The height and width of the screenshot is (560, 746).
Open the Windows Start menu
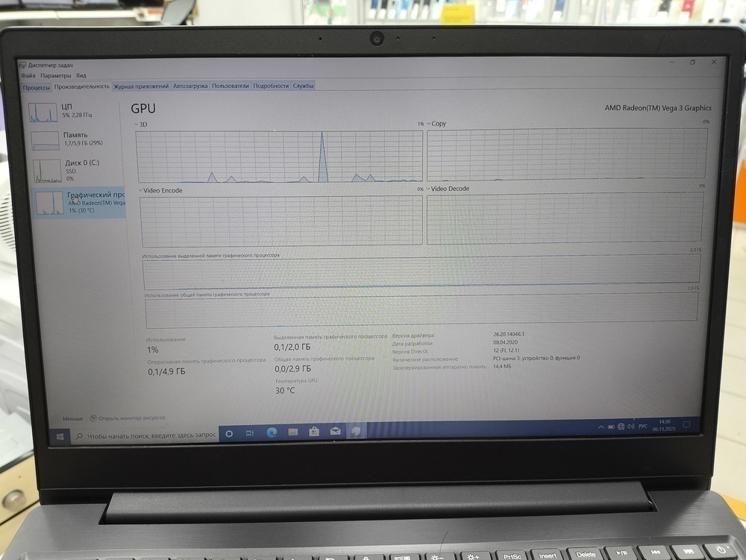pos(60,435)
